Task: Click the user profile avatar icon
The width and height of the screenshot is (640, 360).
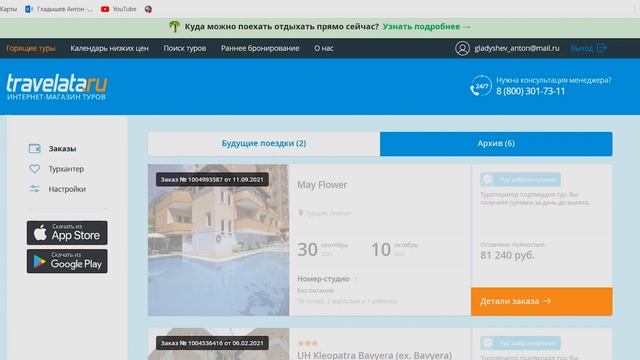Action: (462, 48)
